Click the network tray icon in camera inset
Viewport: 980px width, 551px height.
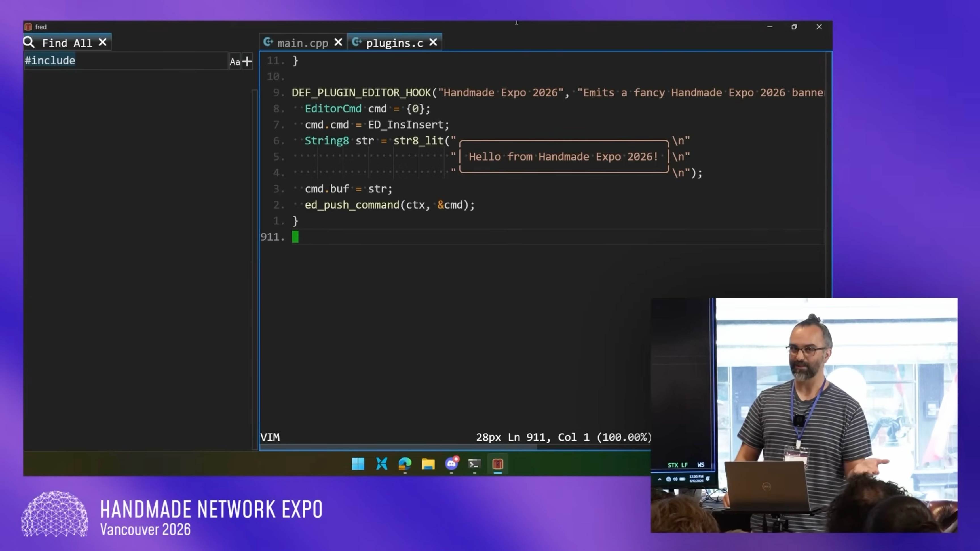point(668,479)
